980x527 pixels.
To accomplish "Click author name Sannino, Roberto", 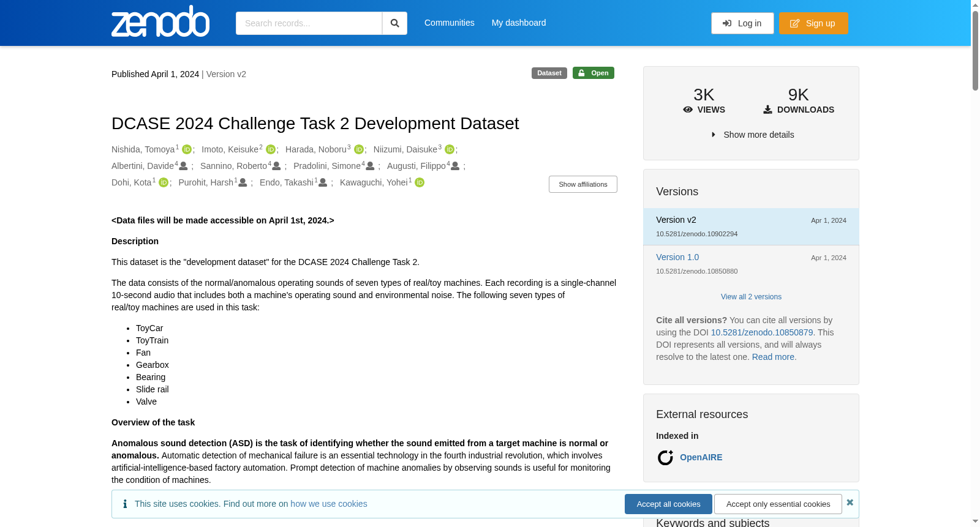I will pos(234,166).
